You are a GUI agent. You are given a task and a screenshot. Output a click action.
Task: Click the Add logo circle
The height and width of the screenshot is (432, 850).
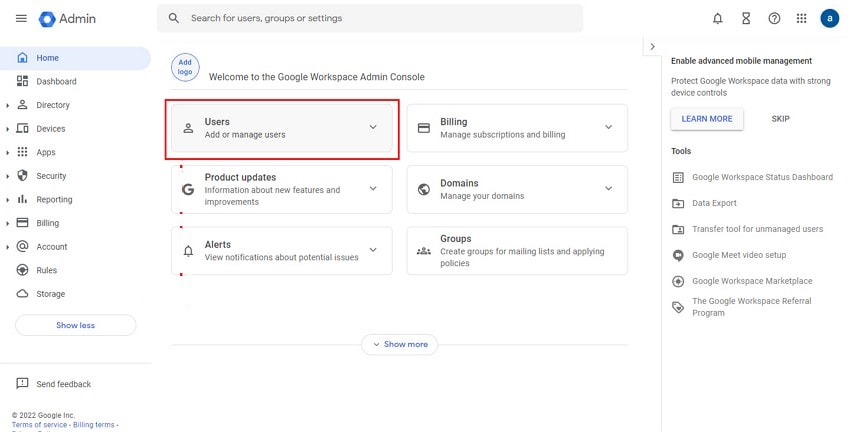coord(185,67)
